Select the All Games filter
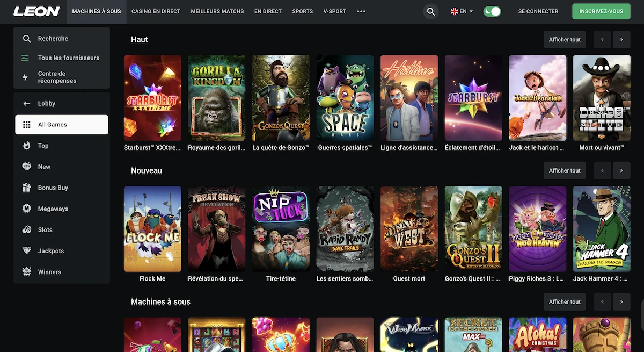 [52, 124]
